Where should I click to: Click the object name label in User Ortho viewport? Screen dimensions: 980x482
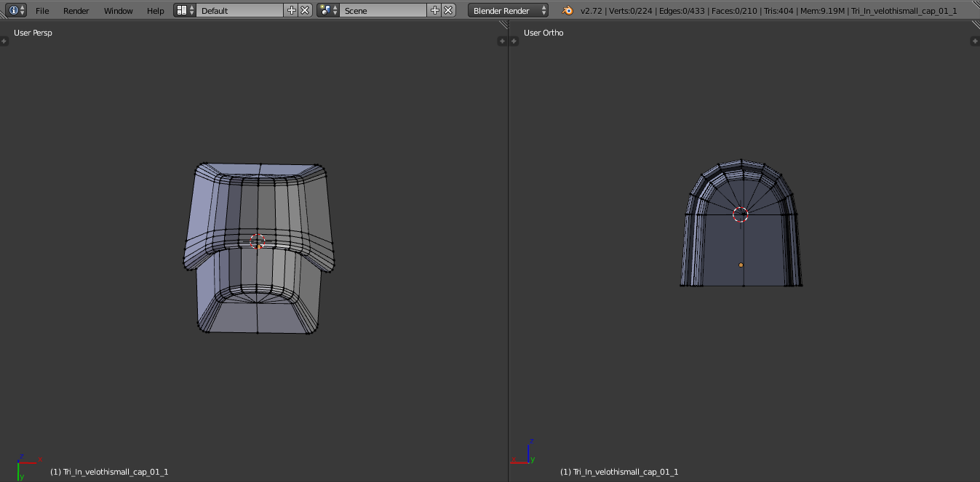point(619,472)
